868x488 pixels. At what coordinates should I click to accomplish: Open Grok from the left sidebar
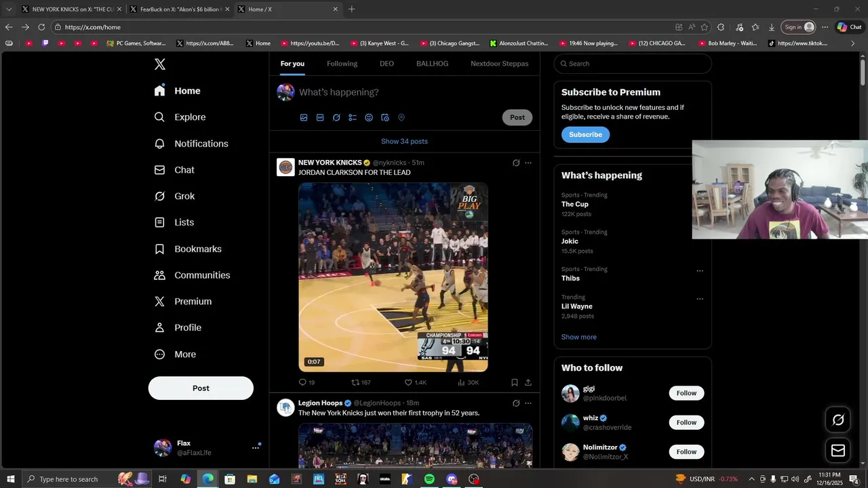tap(175, 196)
